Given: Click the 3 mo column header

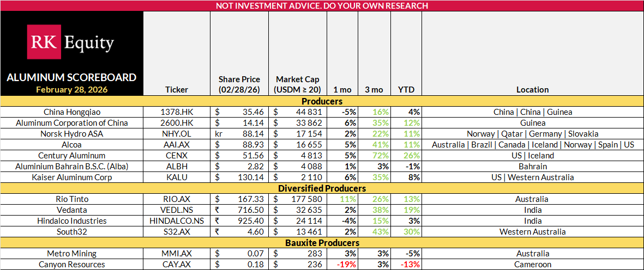Looking at the screenshot, I should [374, 89].
